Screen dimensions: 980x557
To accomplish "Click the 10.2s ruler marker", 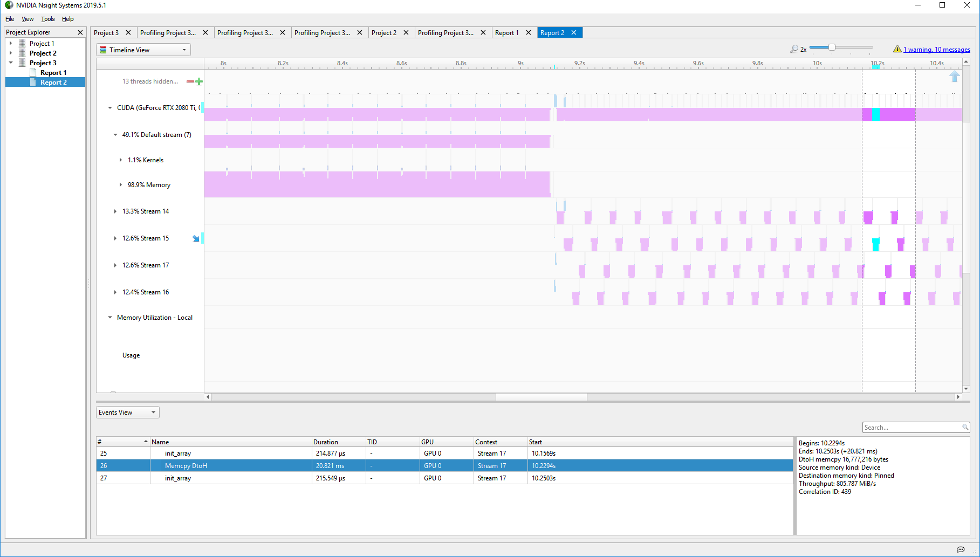I will point(878,63).
